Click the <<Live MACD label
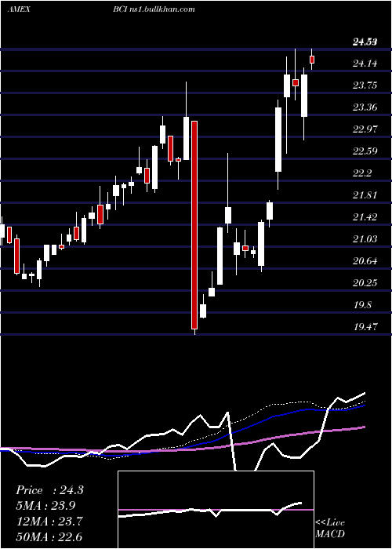 [330, 528]
